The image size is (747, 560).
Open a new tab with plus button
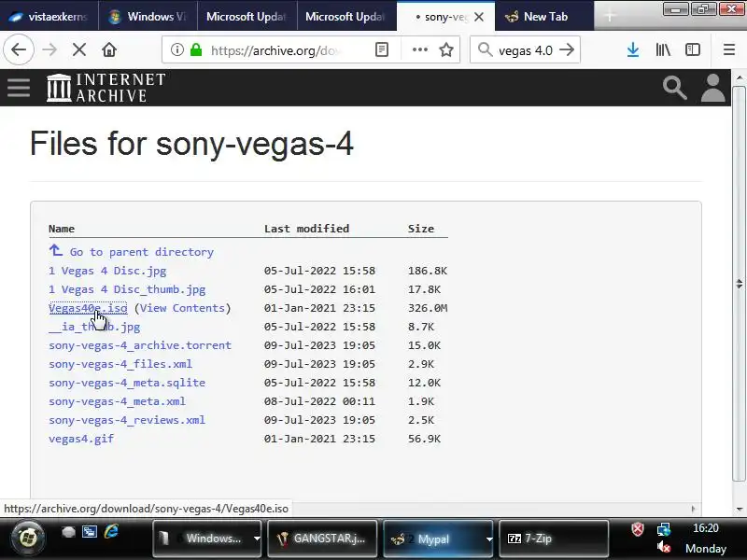pos(610,16)
